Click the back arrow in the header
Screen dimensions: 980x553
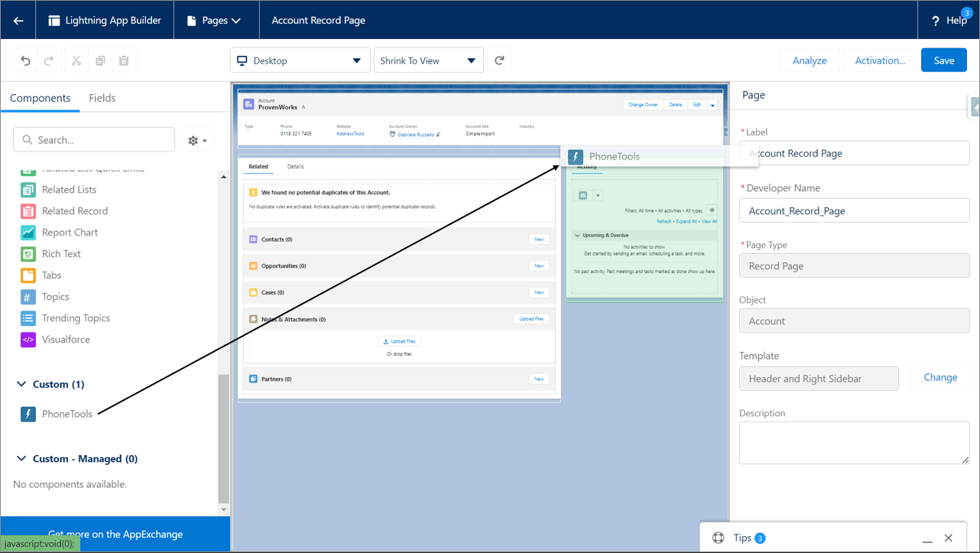coord(18,20)
